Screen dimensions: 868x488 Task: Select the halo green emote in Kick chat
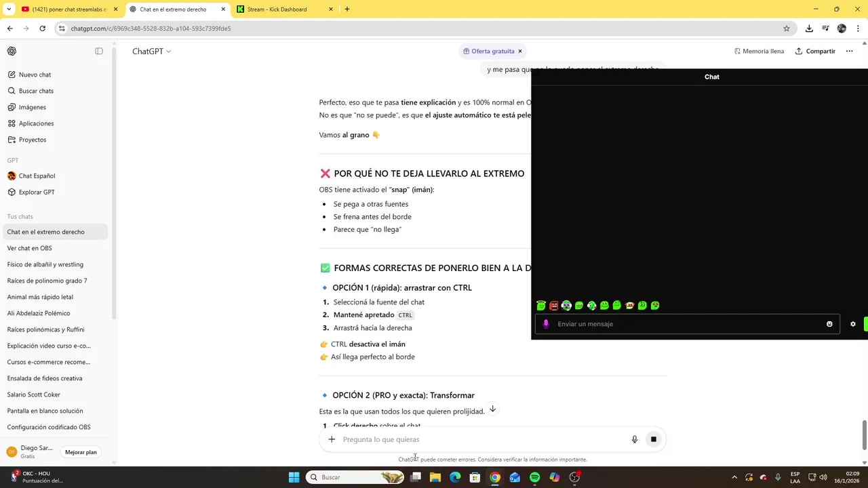(541, 306)
